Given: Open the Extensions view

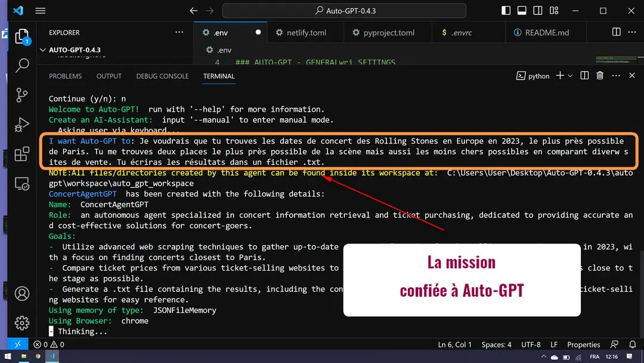Looking at the screenshot, I should [22, 154].
